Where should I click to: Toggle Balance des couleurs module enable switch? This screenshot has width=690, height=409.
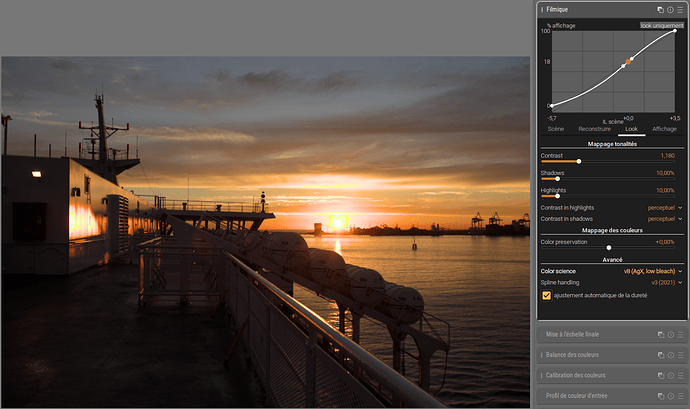point(542,355)
